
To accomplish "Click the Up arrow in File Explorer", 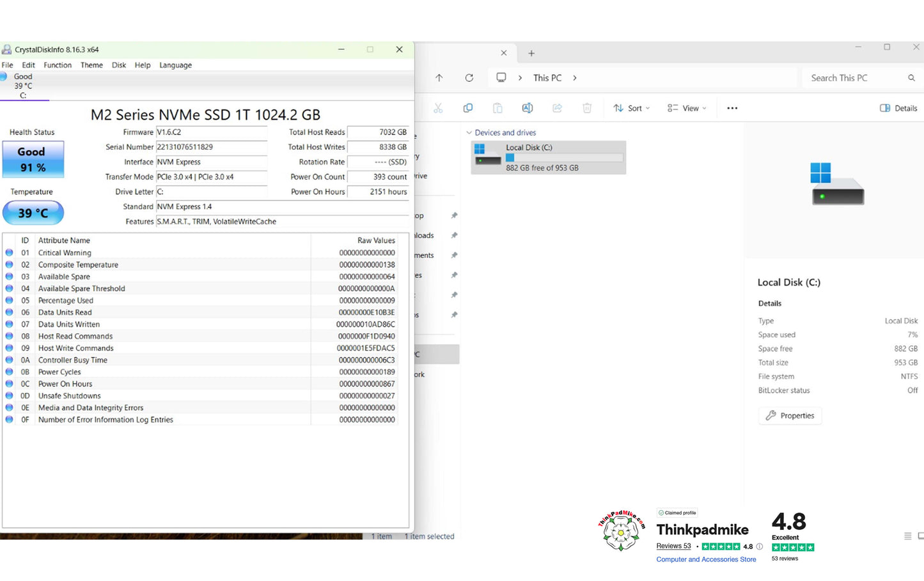I will click(439, 78).
